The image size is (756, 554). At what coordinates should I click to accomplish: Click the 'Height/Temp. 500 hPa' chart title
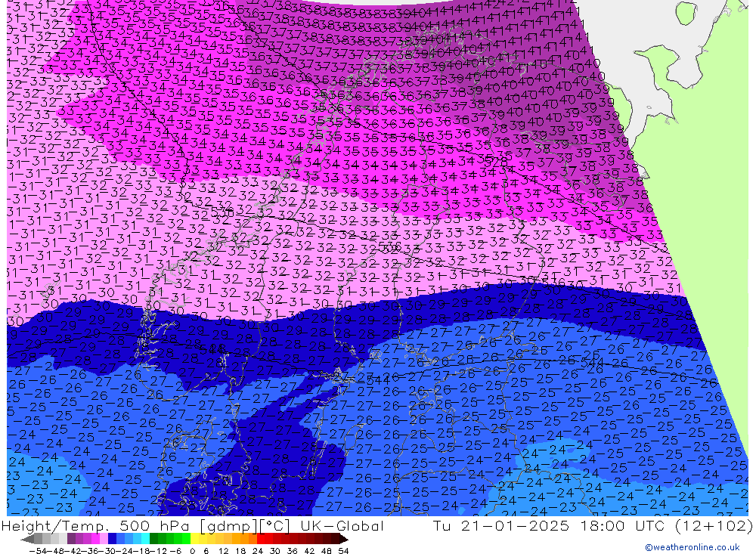[x=97, y=526]
